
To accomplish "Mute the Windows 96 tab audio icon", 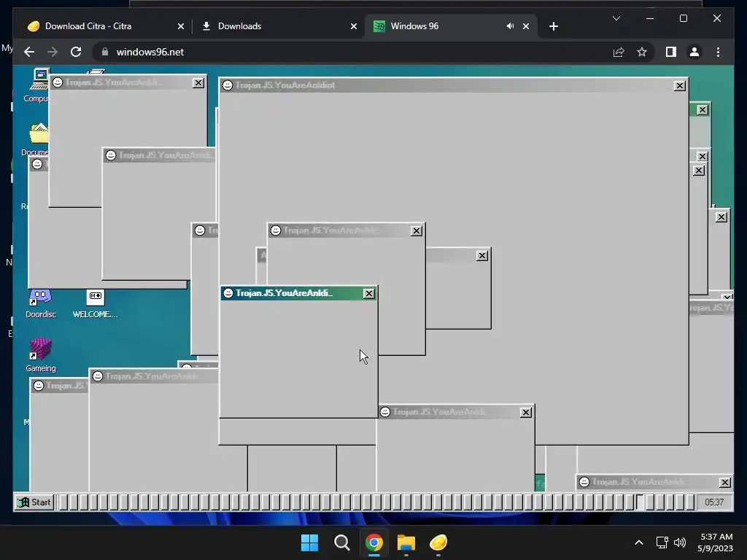I will (x=510, y=26).
